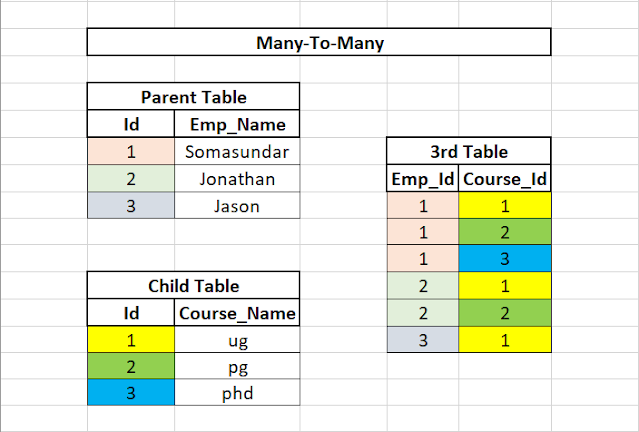Screen dimensions: 639x432
Task: Select the Emp_Id 3 cell in 3rd Table
Action: point(423,339)
